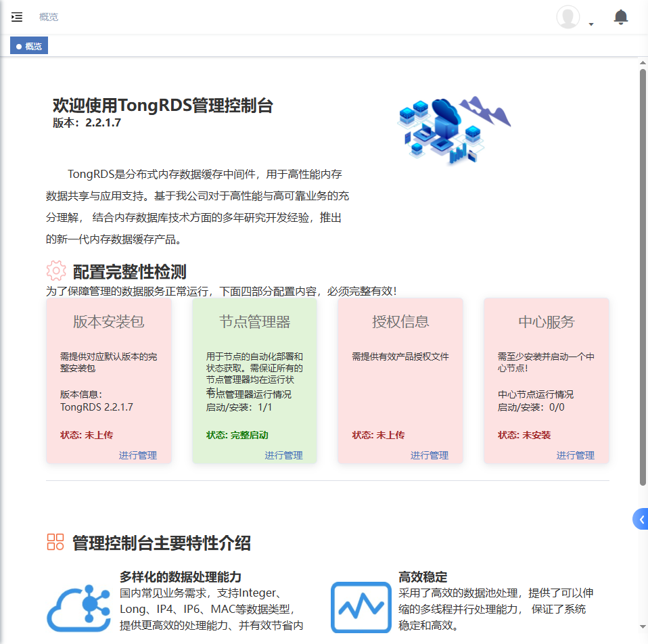Click 状态: 未上传 in 版本安装包 card
648x644 pixels.
pos(87,435)
